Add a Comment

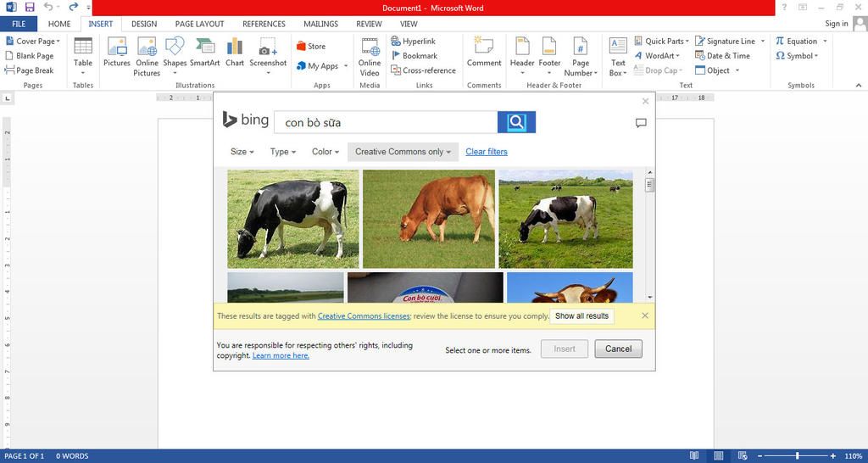(x=484, y=53)
